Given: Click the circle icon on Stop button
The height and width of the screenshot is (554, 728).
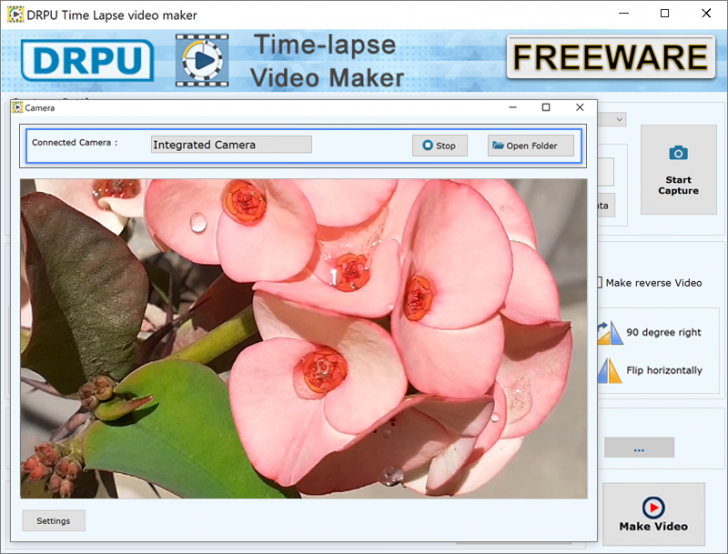Looking at the screenshot, I should [427, 145].
